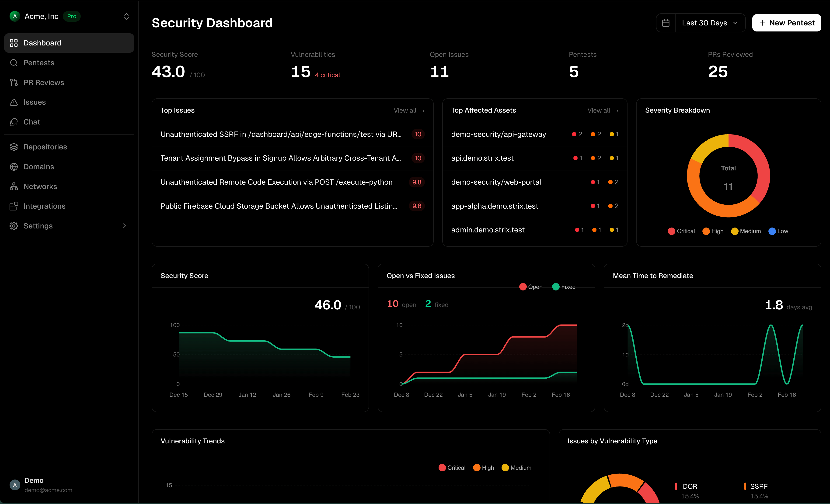The height and width of the screenshot is (504, 830).
Task: Toggle Critical in Severity Breakdown legend
Action: click(x=681, y=231)
